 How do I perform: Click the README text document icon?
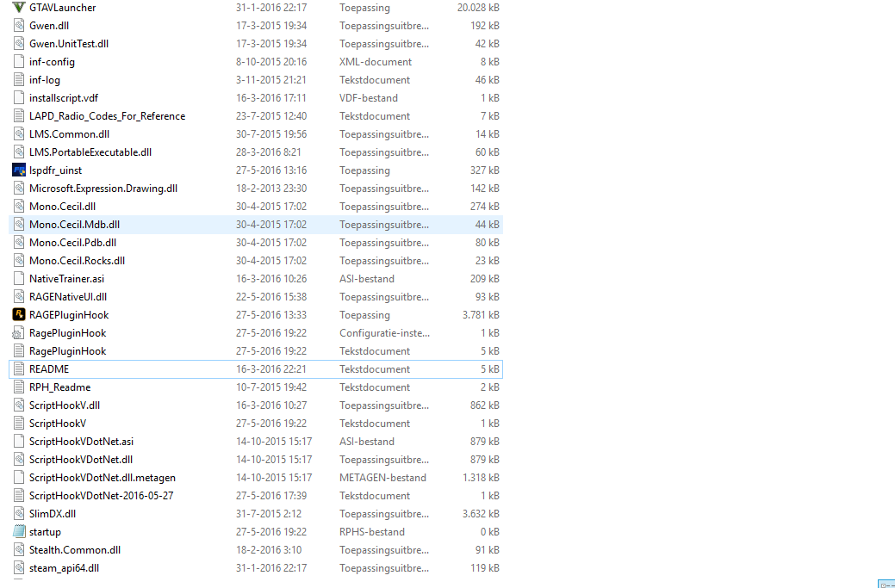coord(19,369)
